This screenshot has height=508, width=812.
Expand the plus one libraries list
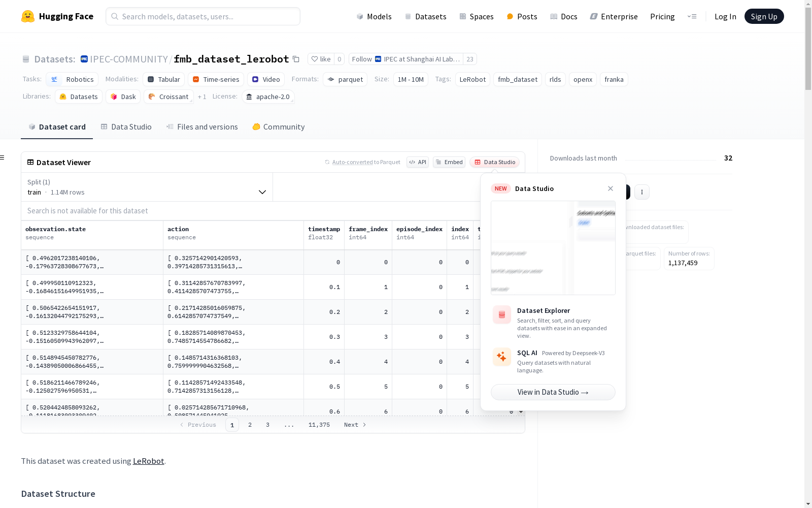point(202,97)
